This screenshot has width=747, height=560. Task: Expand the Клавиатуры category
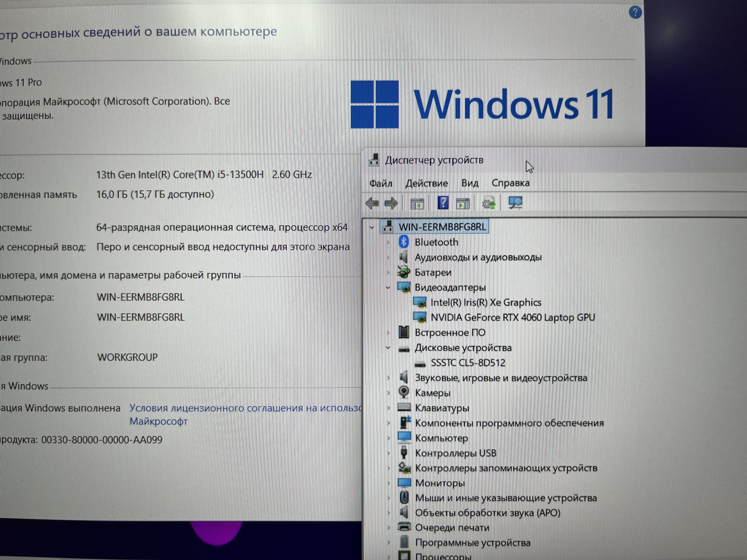point(388,408)
